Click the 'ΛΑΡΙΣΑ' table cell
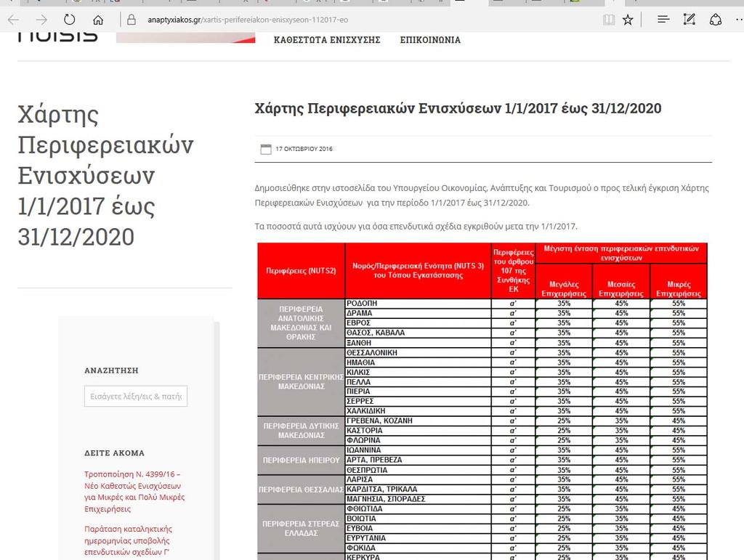This screenshot has height=560, width=744. 418,479
